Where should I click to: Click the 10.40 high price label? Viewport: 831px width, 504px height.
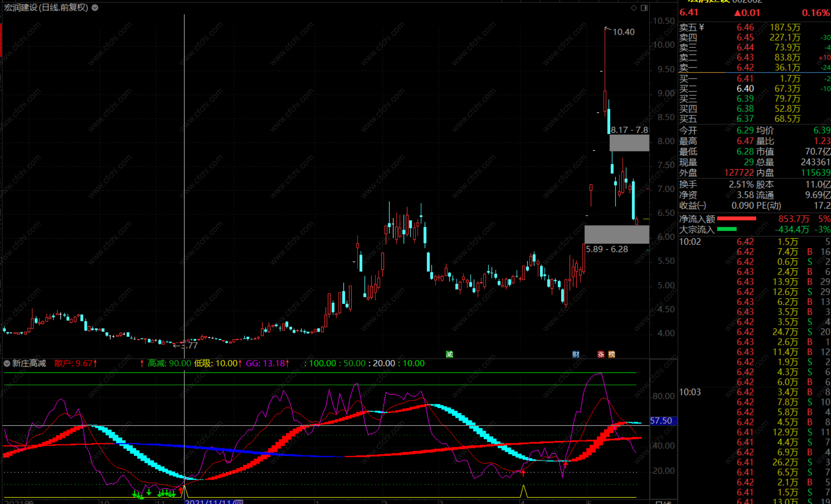pyautogui.click(x=623, y=32)
